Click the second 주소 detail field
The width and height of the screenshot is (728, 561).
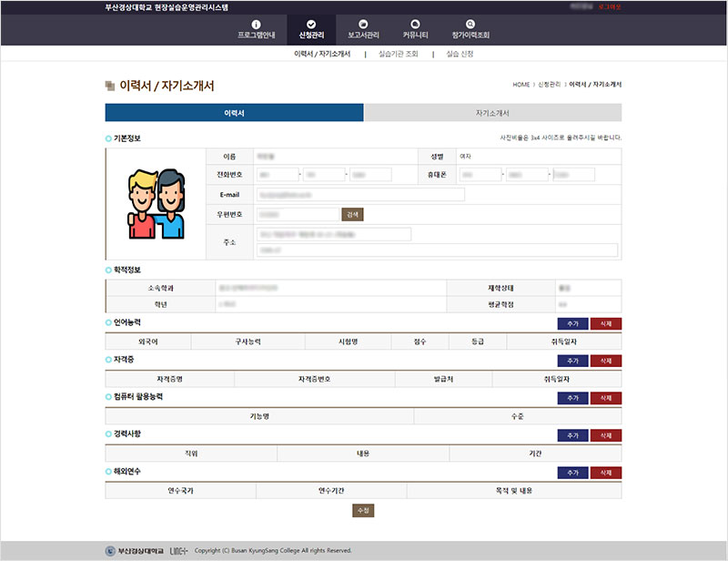pyautogui.click(x=437, y=250)
